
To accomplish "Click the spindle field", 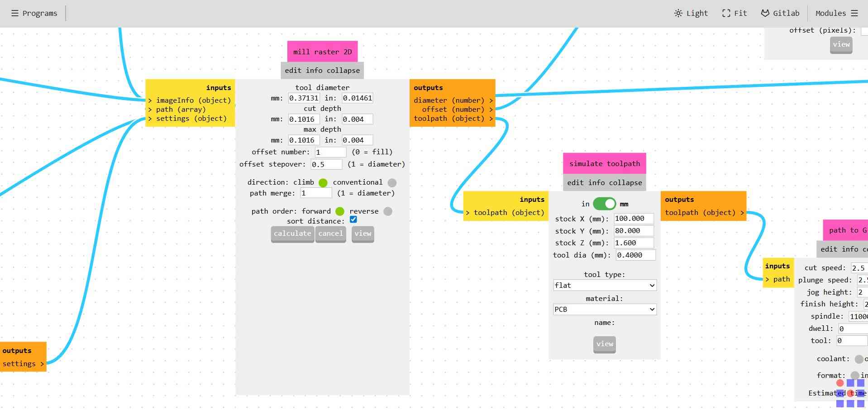I will pos(858,316).
